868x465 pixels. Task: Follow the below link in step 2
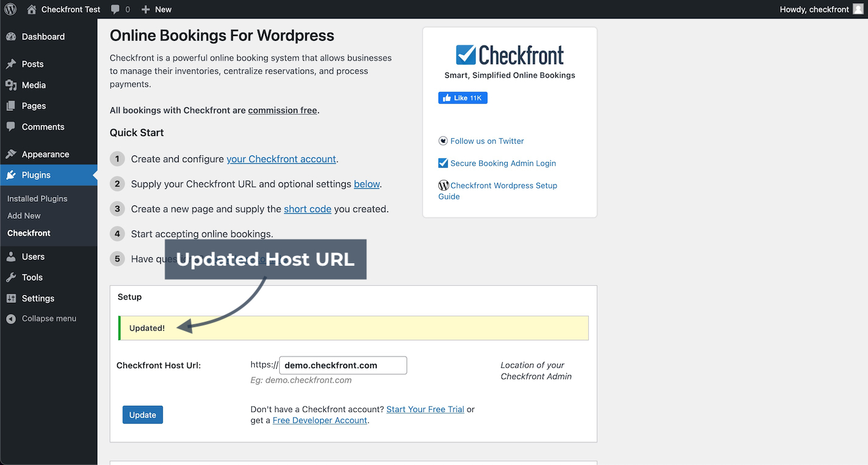click(367, 184)
